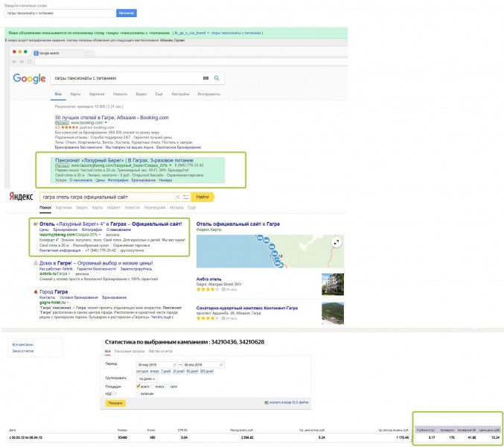The width and height of the screenshot is (504, 447).
Task: Switch to Yandex 'Маркет' tab
Action: pos(113,207)
